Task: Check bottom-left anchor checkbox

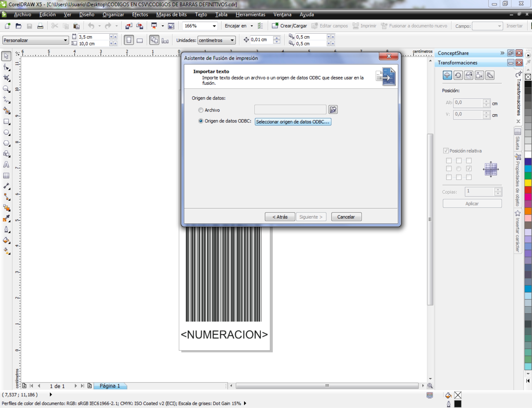Action: pyautogui.click(x=449, y=177)
